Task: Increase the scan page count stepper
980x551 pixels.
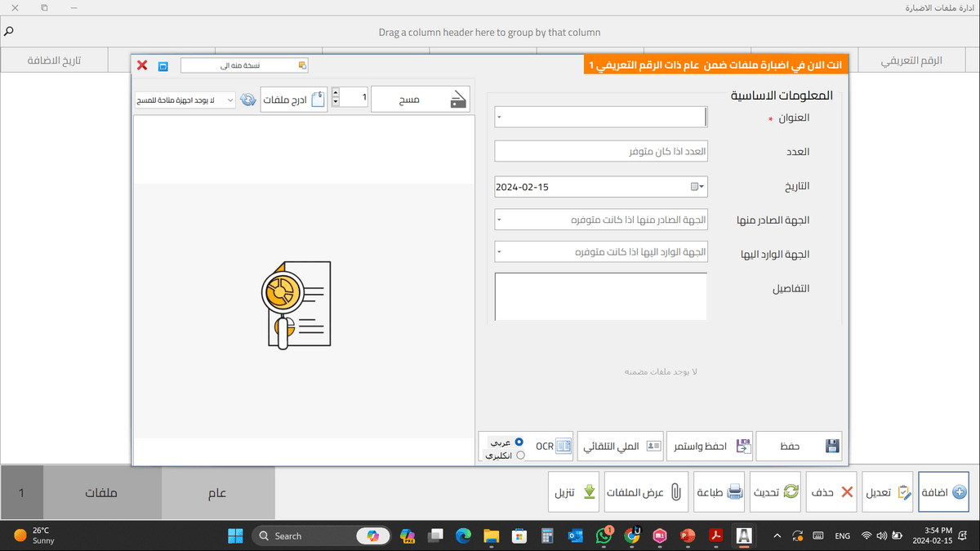Action: click(x=336, y=94)
